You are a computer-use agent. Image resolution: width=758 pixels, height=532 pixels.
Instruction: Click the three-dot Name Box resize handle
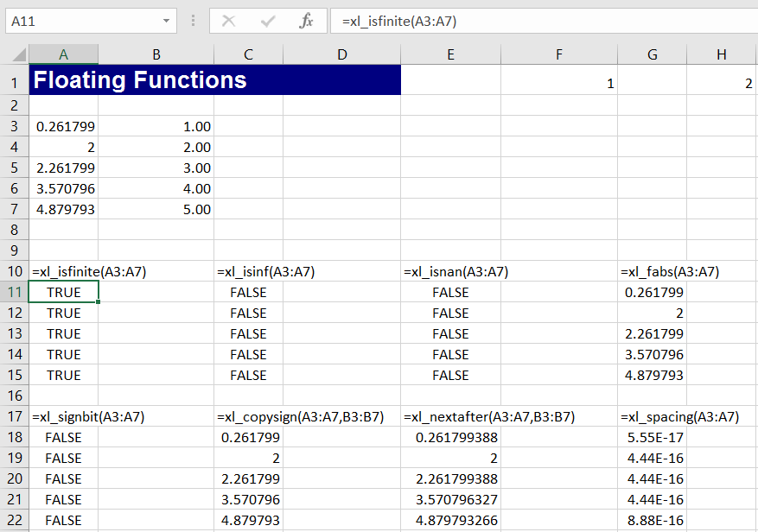coord(192,22)
